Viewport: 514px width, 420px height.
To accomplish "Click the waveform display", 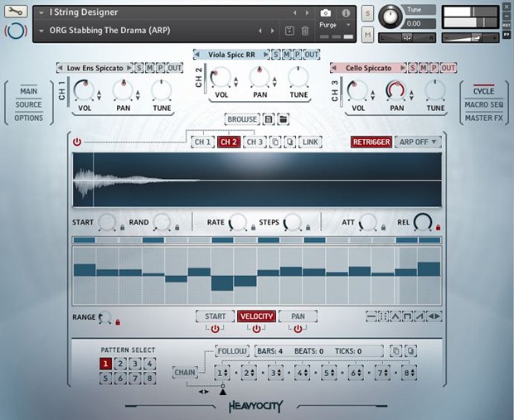I will (257, 180).
